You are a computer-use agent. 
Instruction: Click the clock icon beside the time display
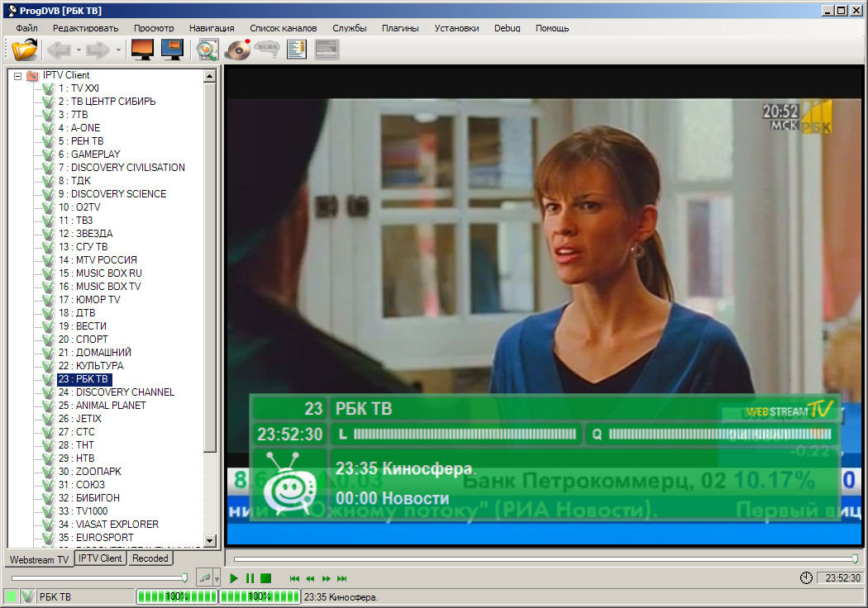(x=806, y=577)
